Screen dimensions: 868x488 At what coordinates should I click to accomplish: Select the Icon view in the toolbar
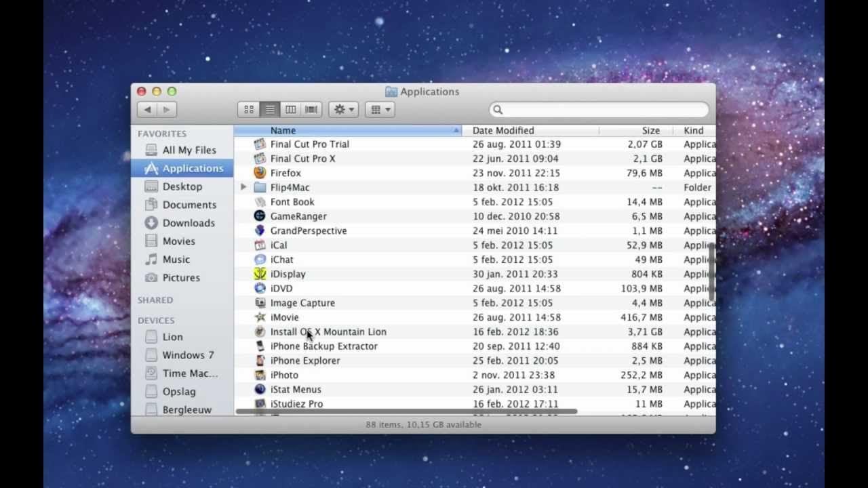248,109
